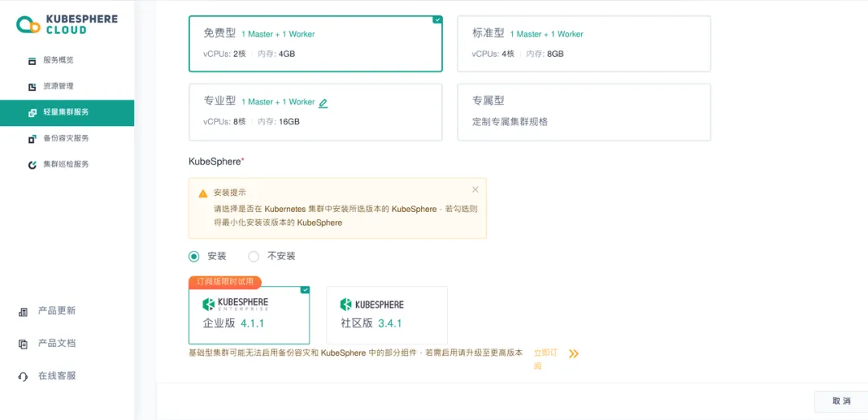This screenshot has width=868, height=420.
Task: Click the 资源管理 sidebar icon
Action: pos(32,86)
